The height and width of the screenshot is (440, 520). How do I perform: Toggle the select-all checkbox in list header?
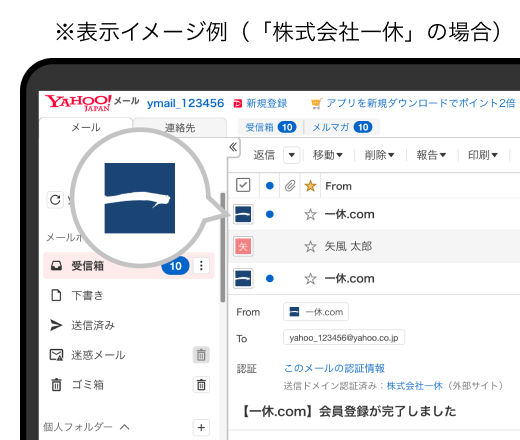(x=243, y=185)
